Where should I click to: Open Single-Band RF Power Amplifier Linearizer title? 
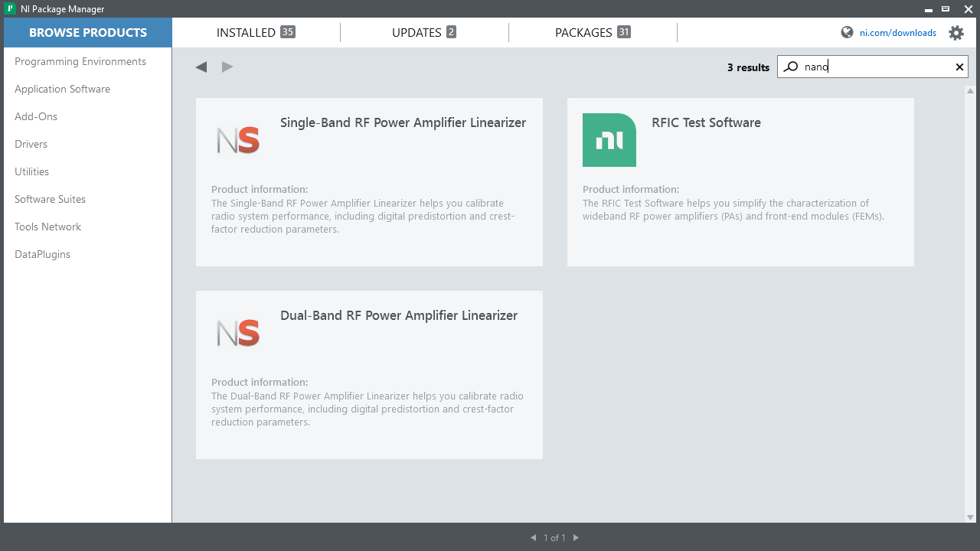[403, 122]
